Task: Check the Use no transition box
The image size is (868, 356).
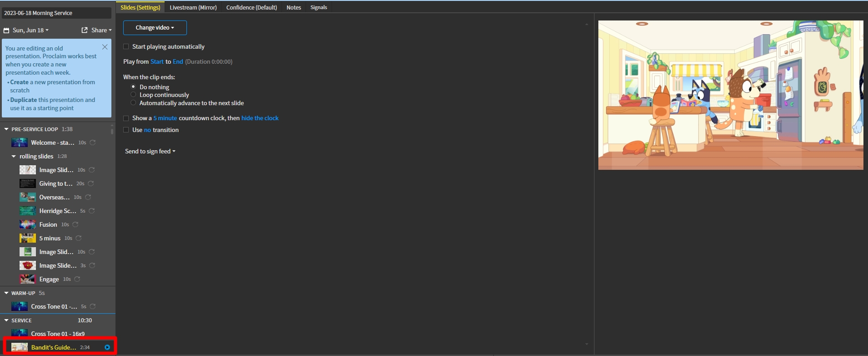Action: click(126, 130)
